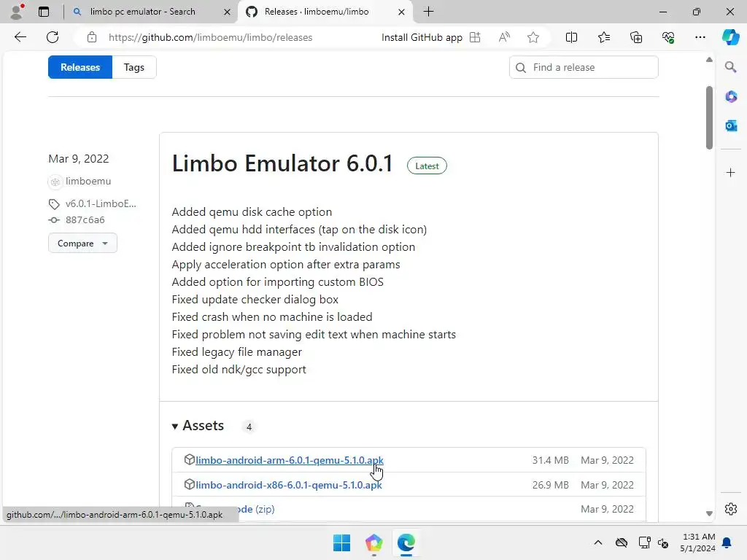Open the Favorites list icon
747x560 pixels.
(x=603, y=37)
